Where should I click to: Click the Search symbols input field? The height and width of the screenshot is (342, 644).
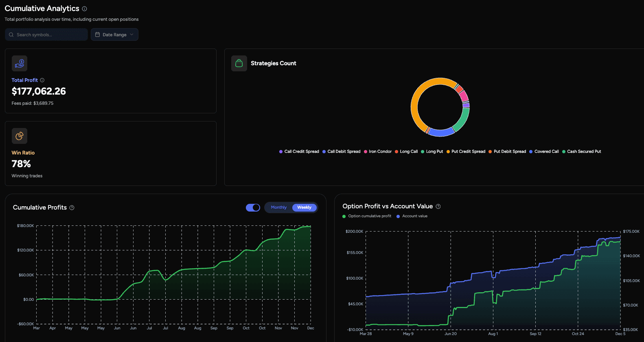(x=49, y=35)
